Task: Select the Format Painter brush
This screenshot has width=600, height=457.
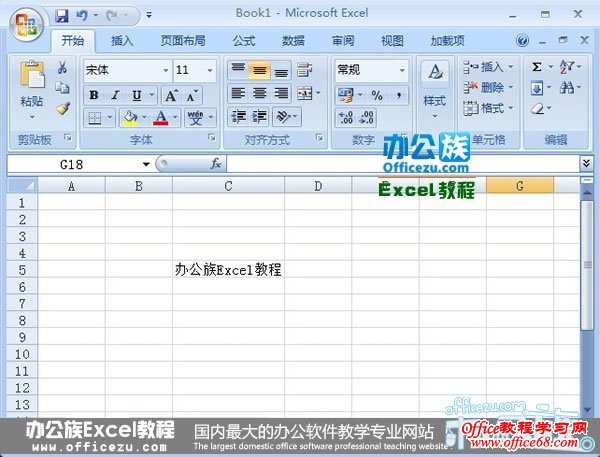Action: (63, 109)
